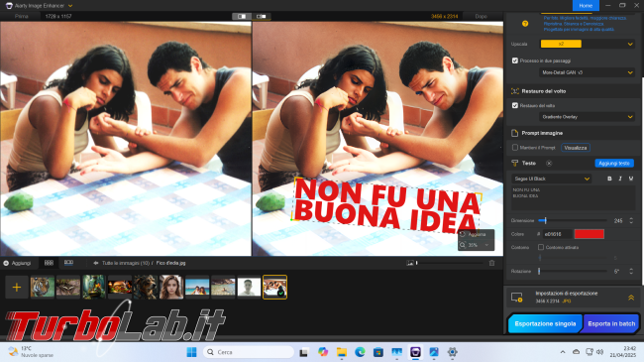This screenshot has height=362, width=644.
Task: Switch to filmstrip thumbnail view
Action: click(x=68, y=263)
